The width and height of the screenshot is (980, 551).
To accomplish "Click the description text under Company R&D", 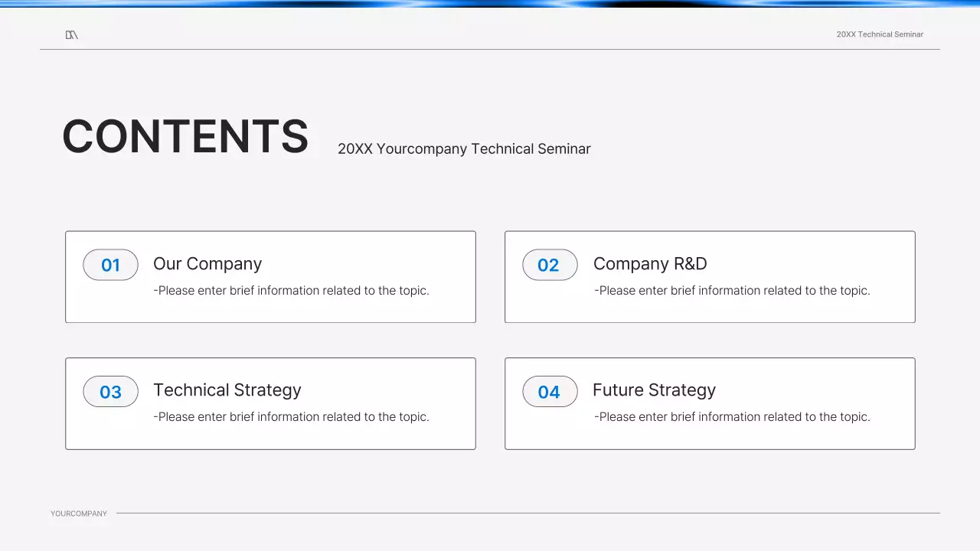I will coord(732,291).
